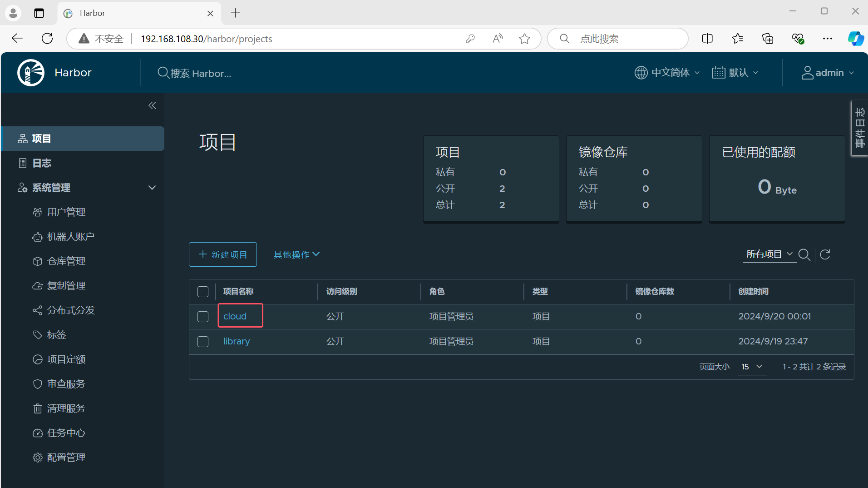Select all projects header checkbox
This screenshot has height=488, width=868.
pos(203,292)
